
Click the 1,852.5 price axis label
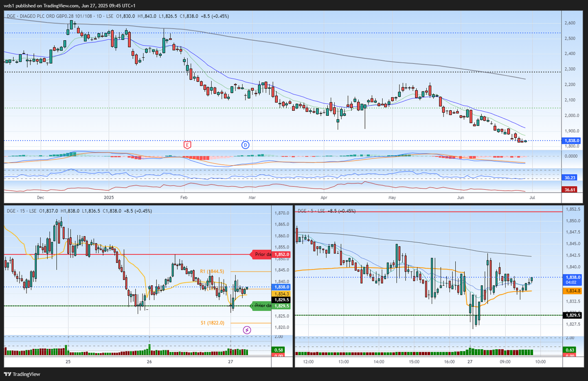pos(572,209)
